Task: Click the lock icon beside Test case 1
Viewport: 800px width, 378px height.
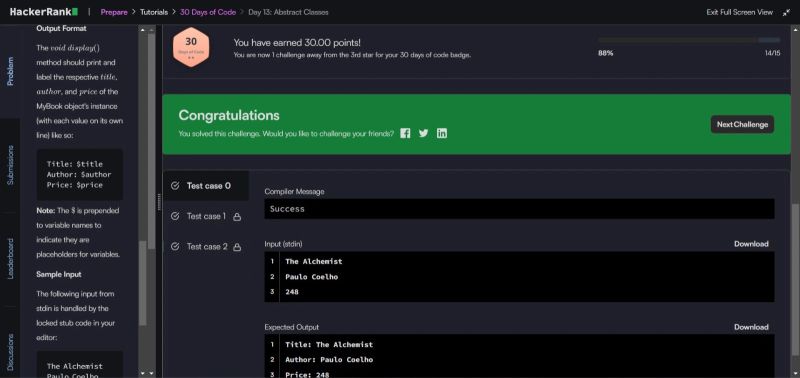Action: pos(237,217)
